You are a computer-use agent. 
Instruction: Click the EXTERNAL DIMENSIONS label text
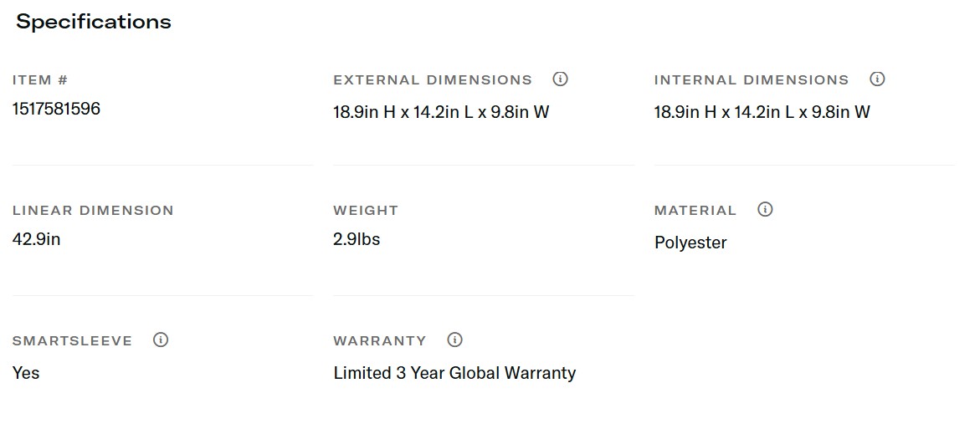[433, 80]
